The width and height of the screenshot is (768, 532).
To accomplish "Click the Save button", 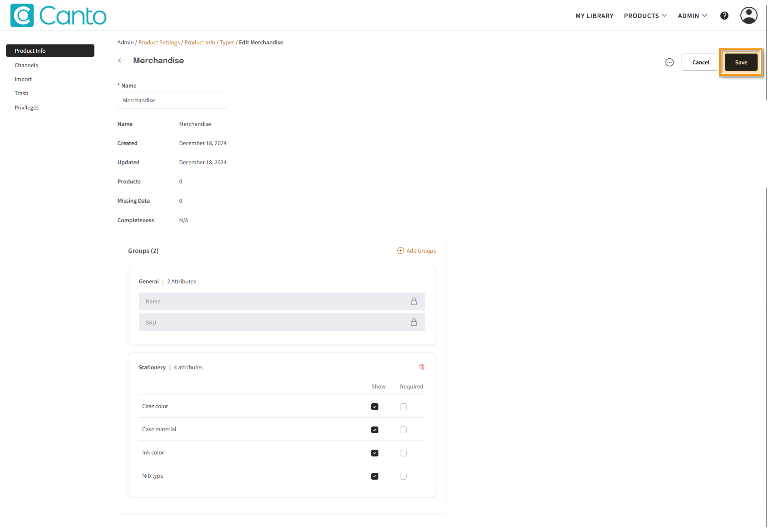I will (x=740, y=62).
